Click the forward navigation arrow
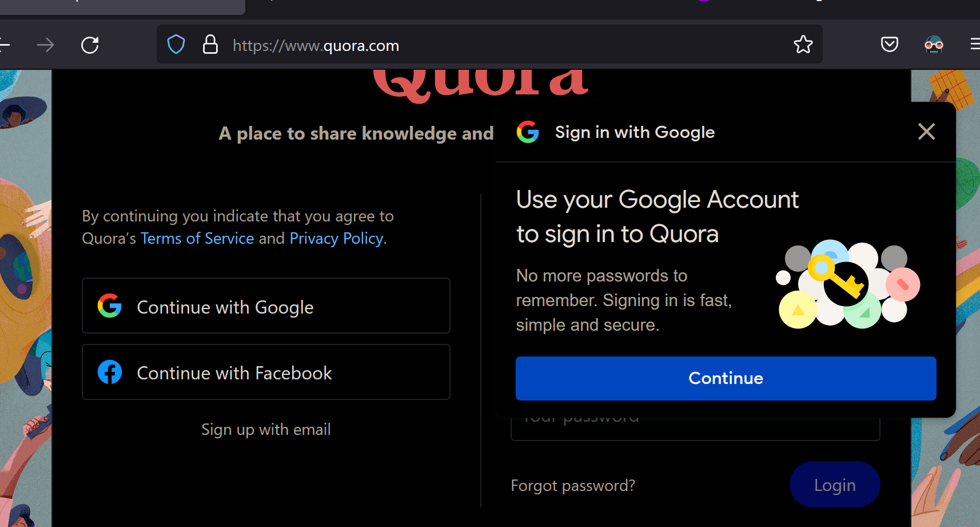Screen dimensions: 980x527 (46, 45)
